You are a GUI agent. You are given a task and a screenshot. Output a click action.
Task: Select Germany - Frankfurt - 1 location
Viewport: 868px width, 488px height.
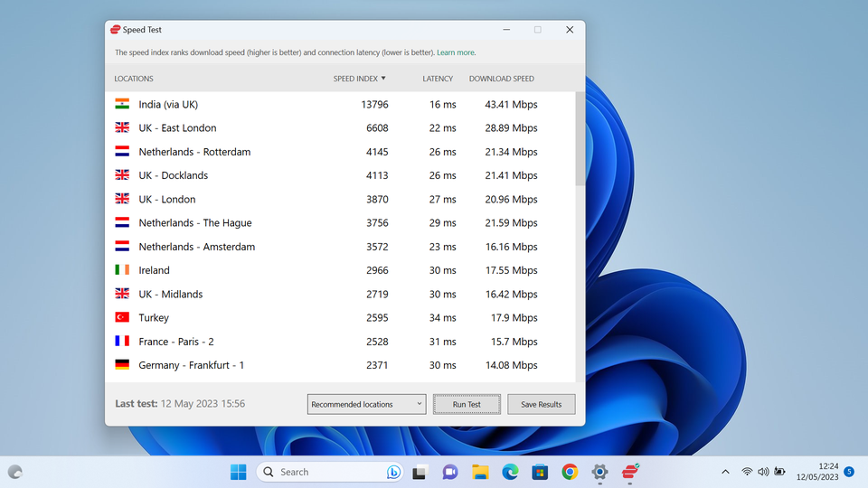pyautogui.click(x=191, y=365)
